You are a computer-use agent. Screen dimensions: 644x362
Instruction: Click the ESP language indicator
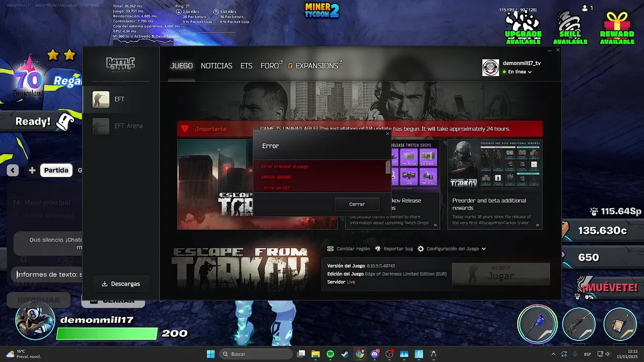[588, 354]
